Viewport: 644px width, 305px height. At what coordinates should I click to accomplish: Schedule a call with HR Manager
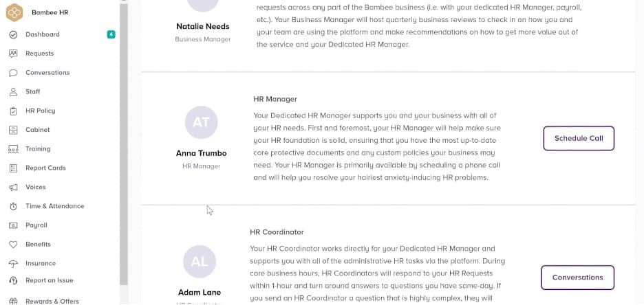(578, 138)
